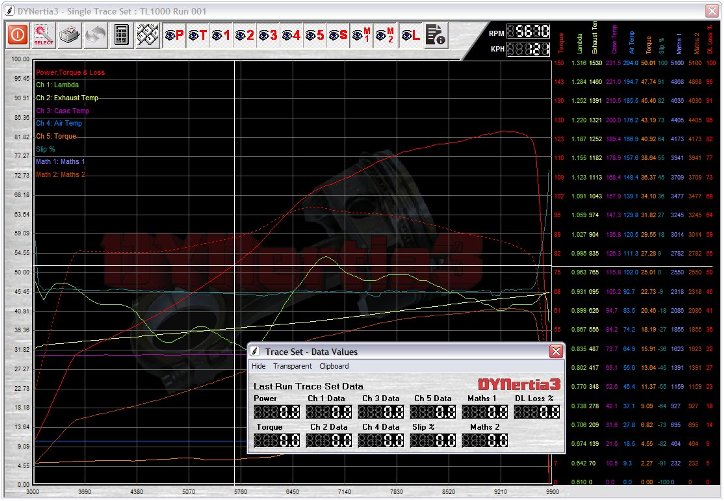The width and height of the screenshot is (724, 501).
Task: Click the Data Values window title icon
Action: pos(255,352)
